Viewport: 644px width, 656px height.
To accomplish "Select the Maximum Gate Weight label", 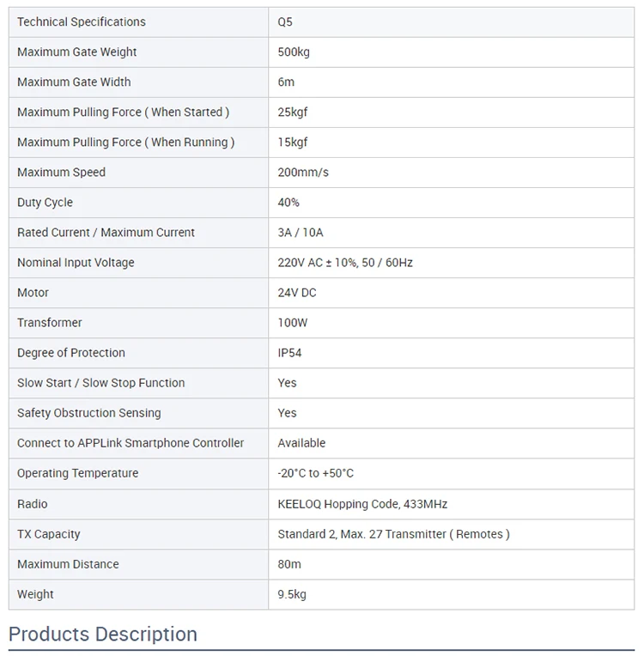I will pyautogui.click(x=77, y=52).
